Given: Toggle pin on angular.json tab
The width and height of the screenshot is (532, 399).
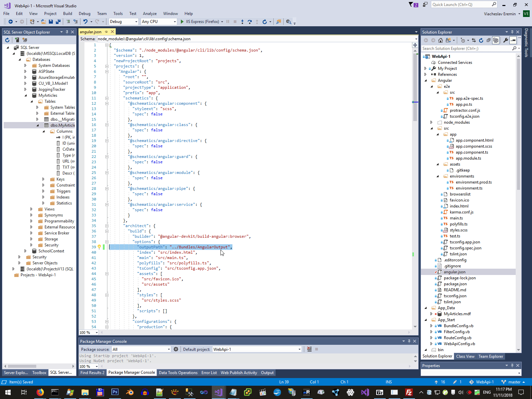Looking at the screenshot, I should tap(106, 32).
